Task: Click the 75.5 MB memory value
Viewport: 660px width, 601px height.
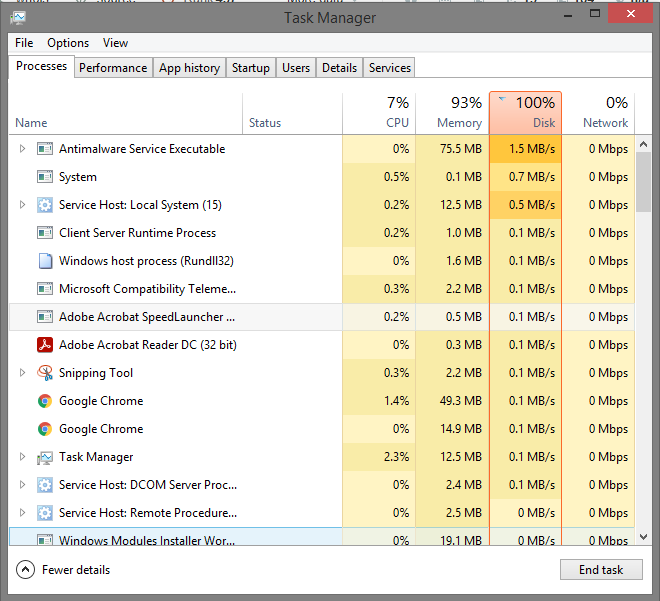Action: point(460,149)
